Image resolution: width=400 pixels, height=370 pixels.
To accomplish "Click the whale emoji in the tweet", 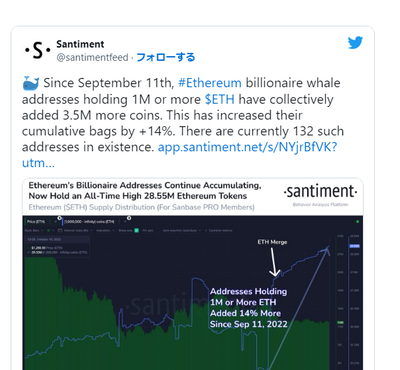I will [x=31, y=83].
